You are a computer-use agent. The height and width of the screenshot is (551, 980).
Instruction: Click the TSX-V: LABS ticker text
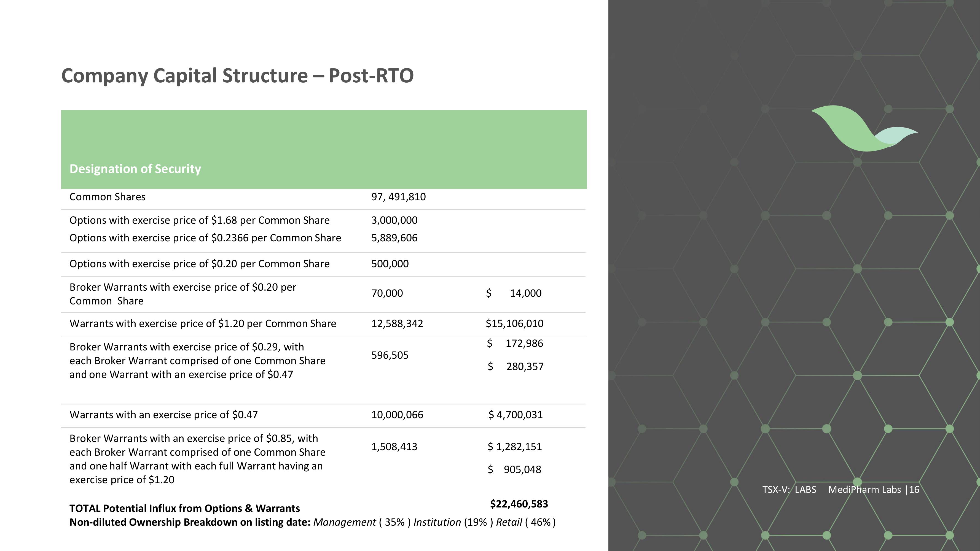(x=789, y=490)
